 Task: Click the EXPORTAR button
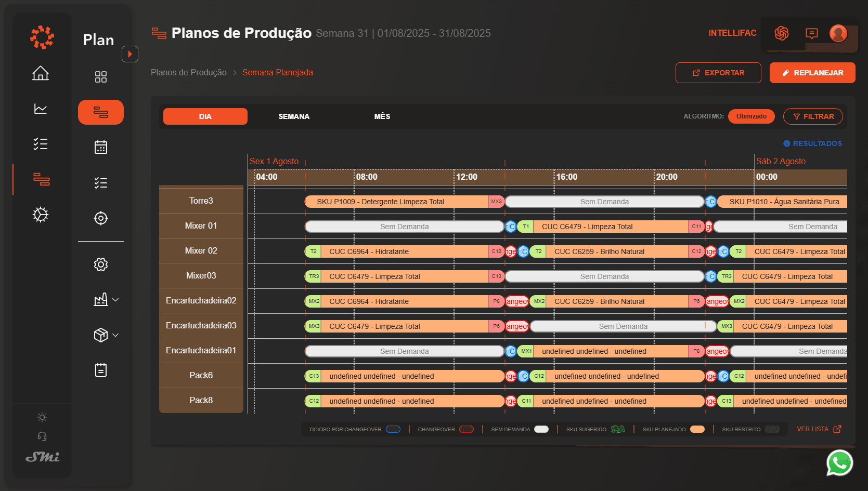(x=718, y=73)
